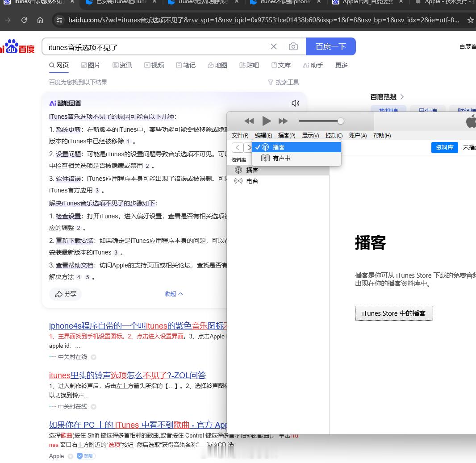Switch to the iTunes无法识别到设备 browser tab
Screen dimensions: 476x463
pos(204,2)
